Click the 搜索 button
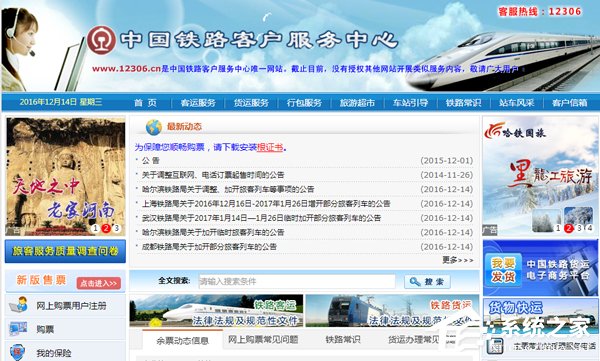600x361 pixels. pyautogui.click(x=427, y=282)
